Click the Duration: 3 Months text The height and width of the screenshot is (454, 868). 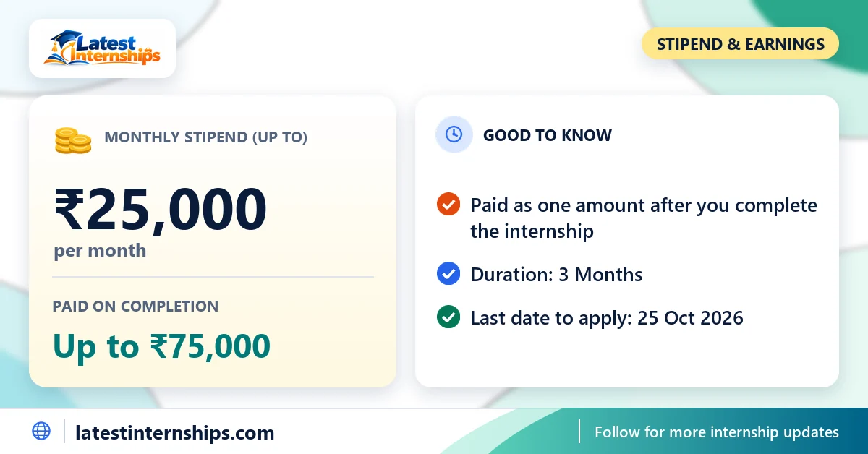556,275
